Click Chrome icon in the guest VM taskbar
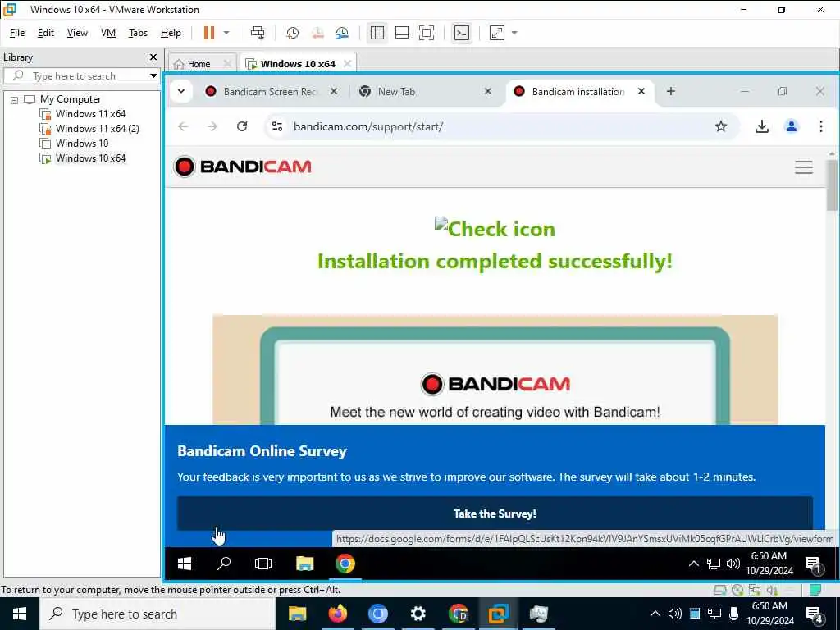This screenshot has width=840, height=630. 345,564
